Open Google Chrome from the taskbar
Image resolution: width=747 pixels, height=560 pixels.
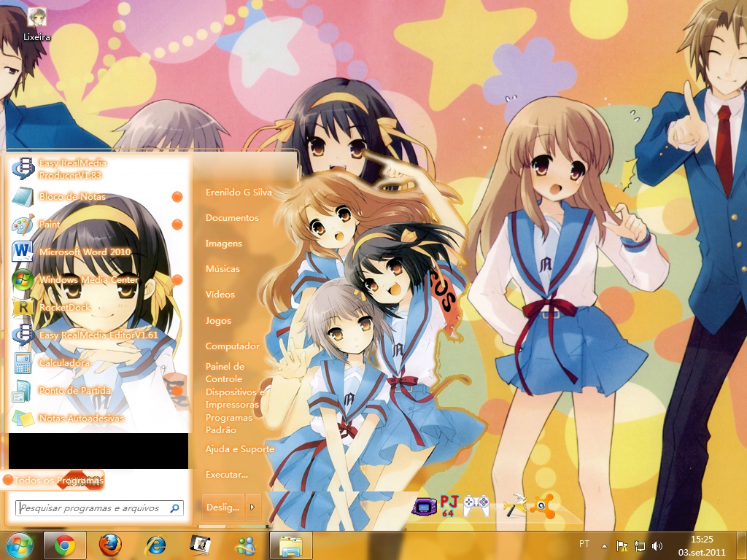coord(64,545)
